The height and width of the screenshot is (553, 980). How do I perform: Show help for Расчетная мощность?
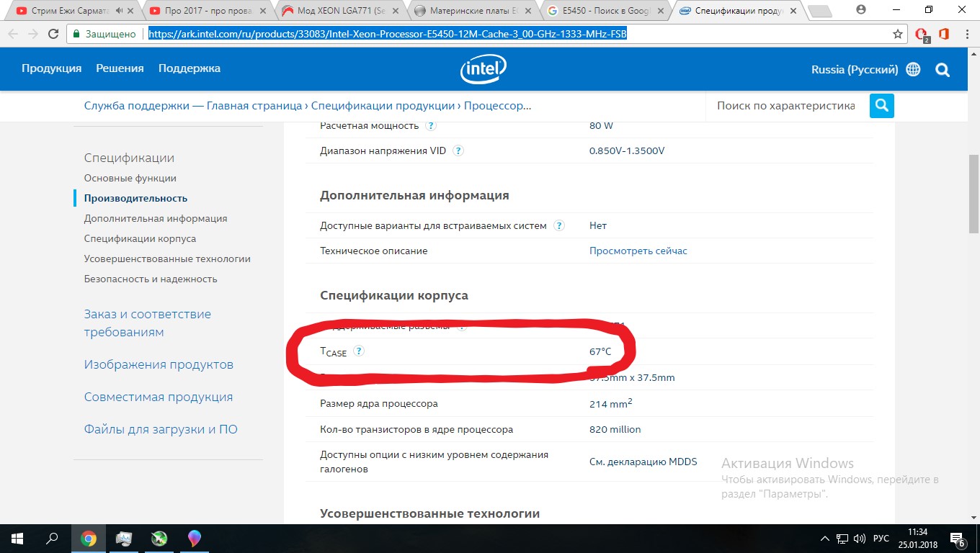431,125
